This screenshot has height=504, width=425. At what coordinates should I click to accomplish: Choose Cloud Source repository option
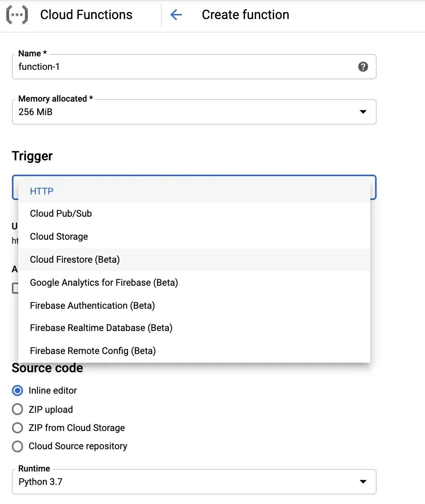[17, 446]
